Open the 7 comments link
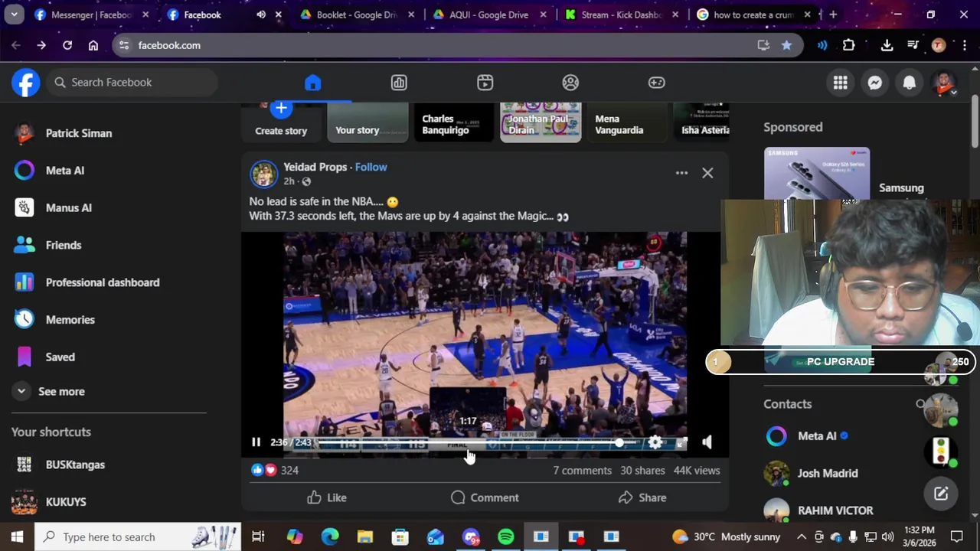Image resolution: width=980 pixels, height=551 pixels. coord(583,471)
